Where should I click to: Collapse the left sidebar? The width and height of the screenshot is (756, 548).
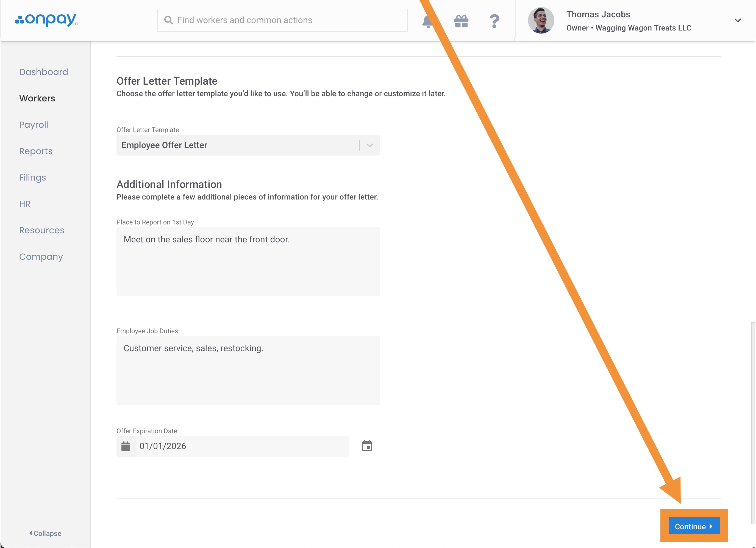pyautogui.click(x=45, y=533)
